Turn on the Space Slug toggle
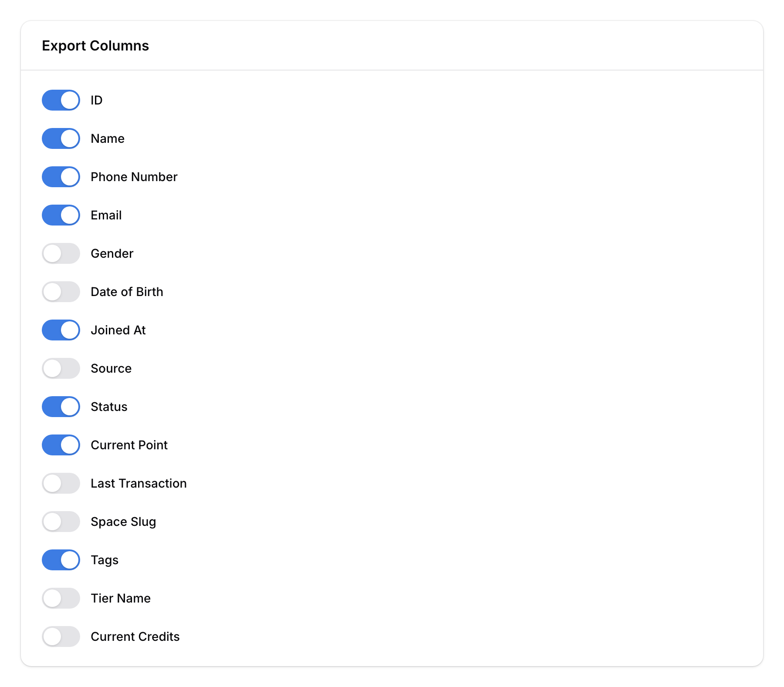This screenshot has width=784, height=687. click(x=61, y=521)
